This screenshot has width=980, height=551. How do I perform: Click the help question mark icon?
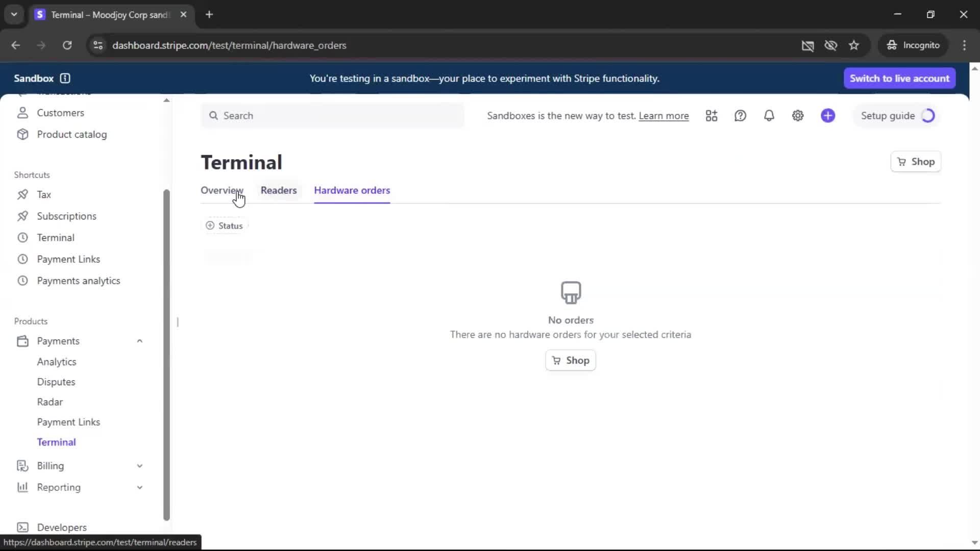tap(740, 116)
